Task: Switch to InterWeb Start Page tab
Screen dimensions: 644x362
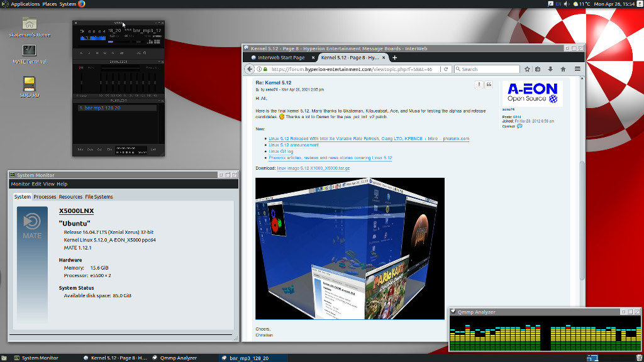Action: tap(281, 57)
